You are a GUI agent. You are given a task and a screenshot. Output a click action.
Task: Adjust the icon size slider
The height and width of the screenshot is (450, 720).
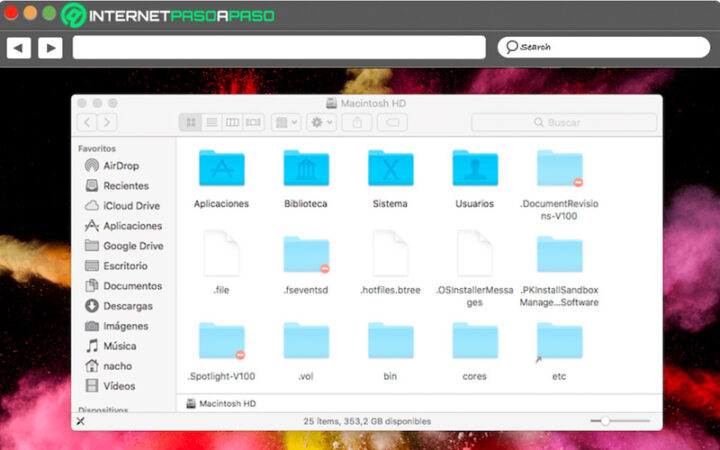point(605,422)
